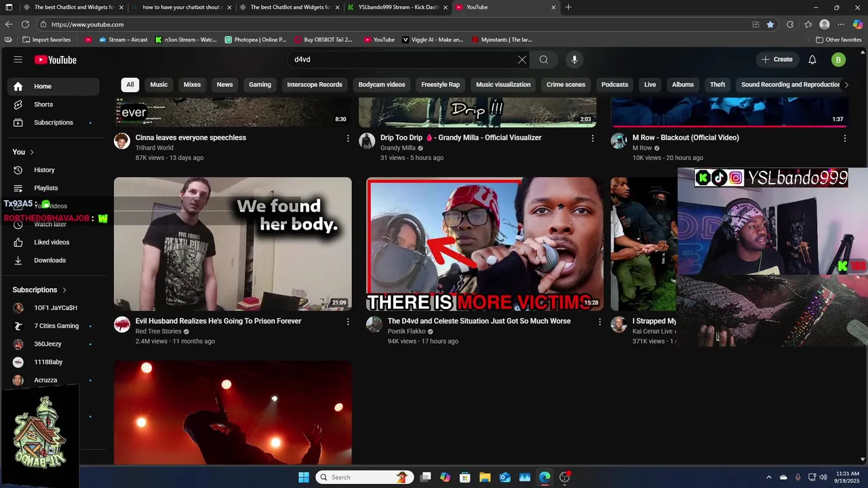Select the Home sidebar item

[54, 86]
